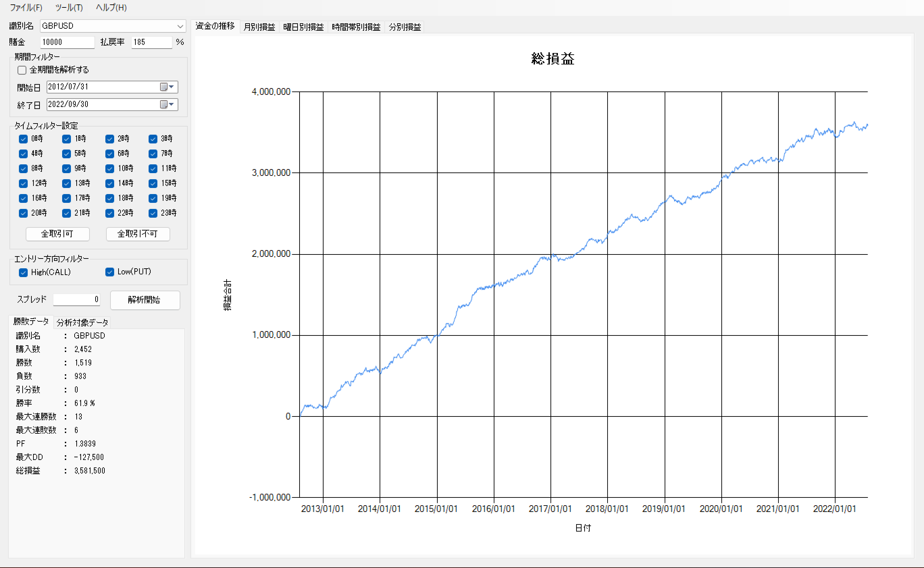The image size is (924, 568).
Task: Open the ツール(T) menu
Action: tap(69, 7)
